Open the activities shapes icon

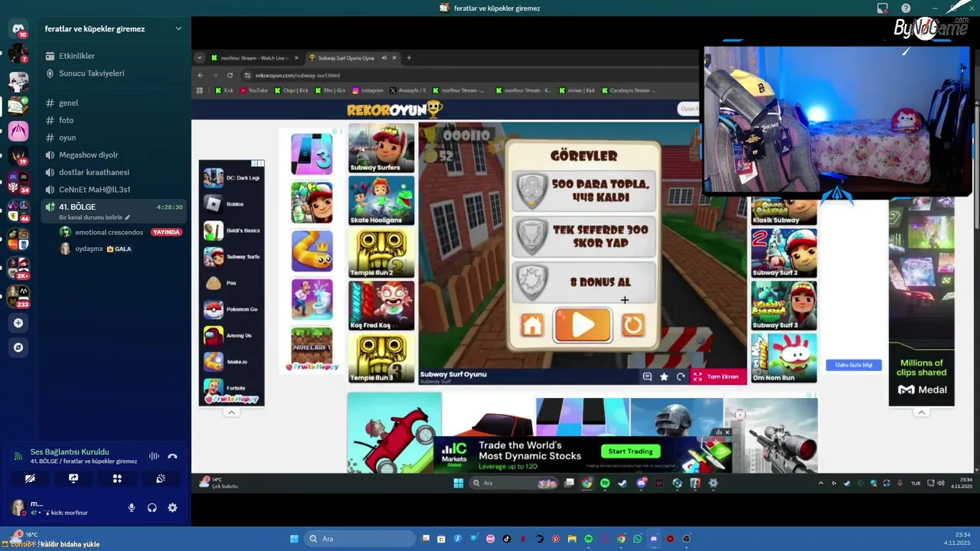coord(117,478)
